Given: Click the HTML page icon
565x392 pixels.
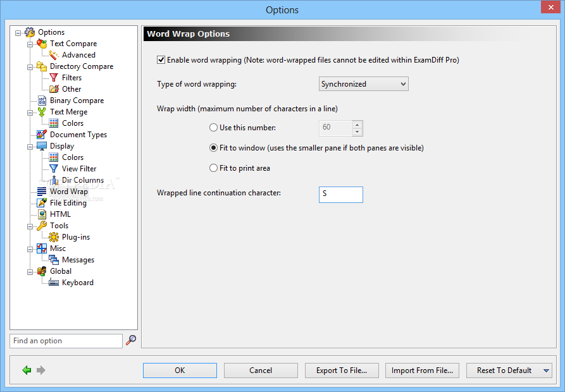Looking at the screenshot, I should pos(42,214).
